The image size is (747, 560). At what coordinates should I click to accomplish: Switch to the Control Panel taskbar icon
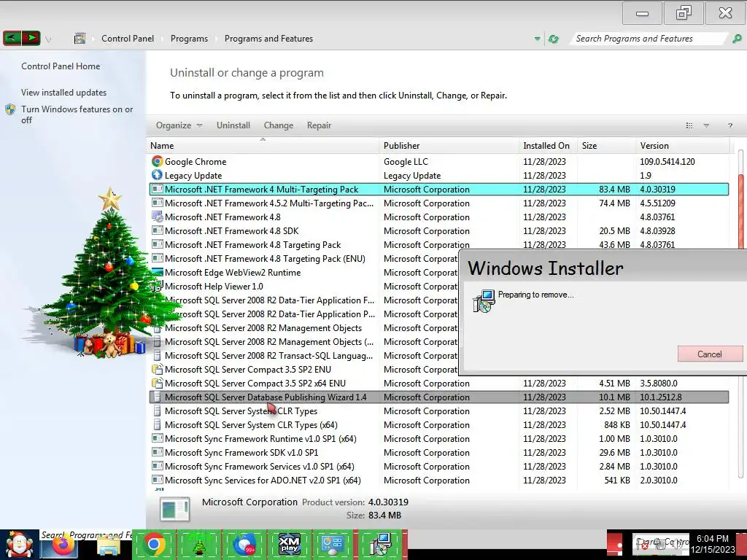pos(333,545)
